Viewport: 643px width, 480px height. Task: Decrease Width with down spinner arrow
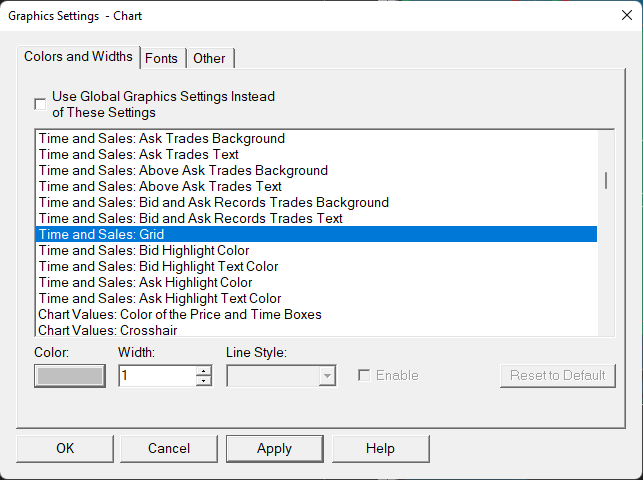click(204, 381)
